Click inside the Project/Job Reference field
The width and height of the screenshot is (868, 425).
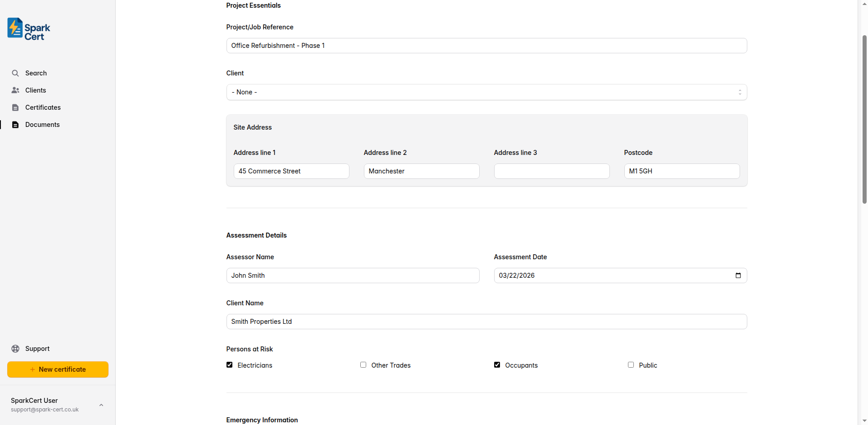pyautogui.click(x=486, y=45)
